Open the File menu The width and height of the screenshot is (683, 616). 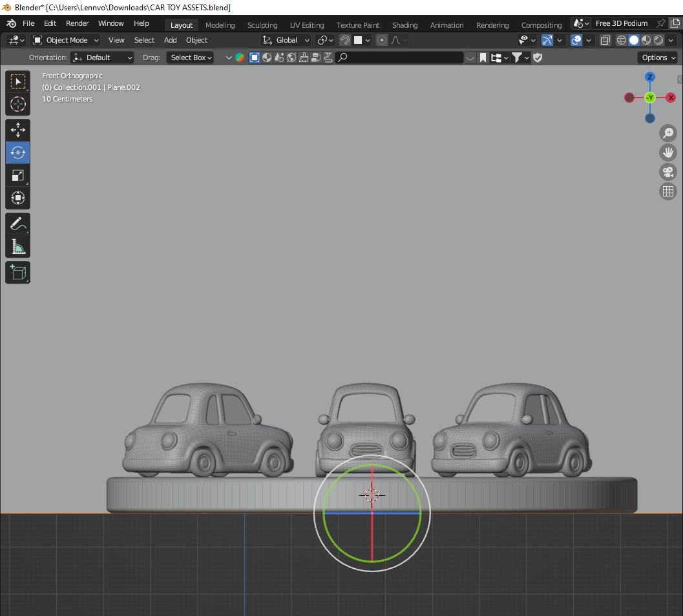28,23
